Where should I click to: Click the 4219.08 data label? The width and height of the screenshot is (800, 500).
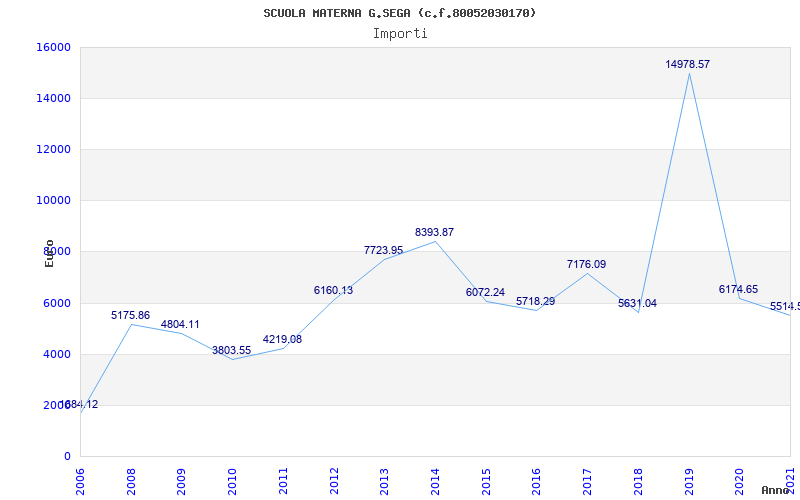coord(282,339)
